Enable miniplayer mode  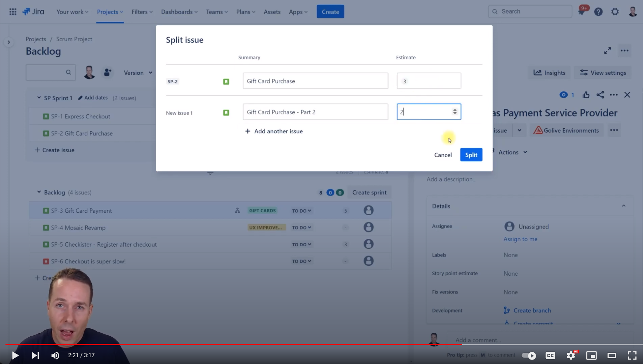pos(591,355)
